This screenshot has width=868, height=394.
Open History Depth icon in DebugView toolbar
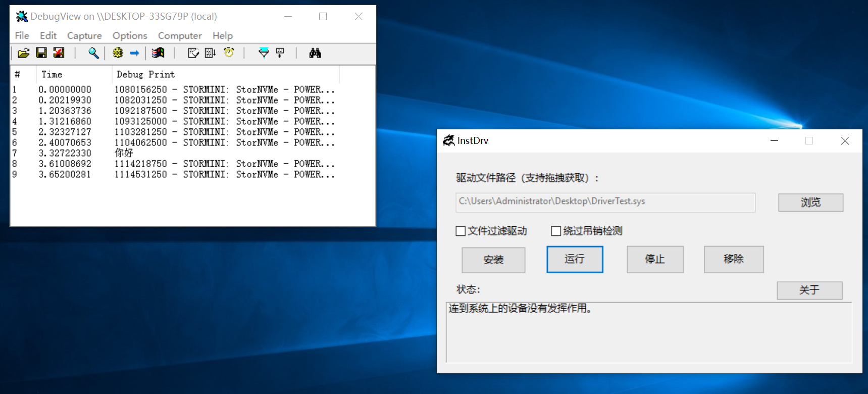point(280,53)
